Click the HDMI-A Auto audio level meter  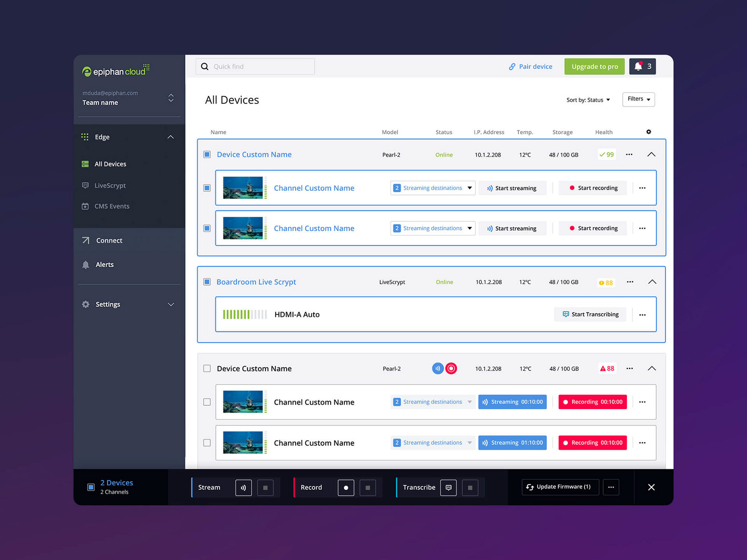245,315
